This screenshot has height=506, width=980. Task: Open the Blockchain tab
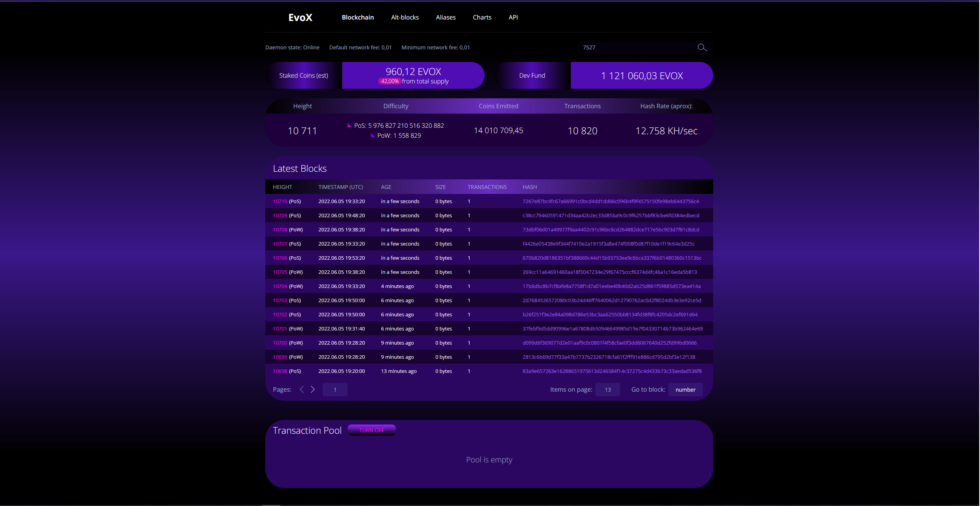pyautogui.click(x=358, y=18)
